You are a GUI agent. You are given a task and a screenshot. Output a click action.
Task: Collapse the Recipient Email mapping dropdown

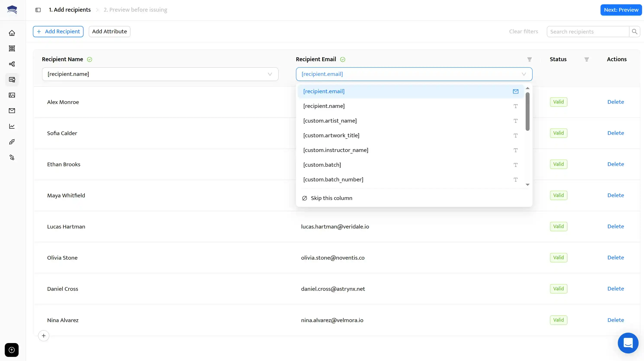point(524,74)
